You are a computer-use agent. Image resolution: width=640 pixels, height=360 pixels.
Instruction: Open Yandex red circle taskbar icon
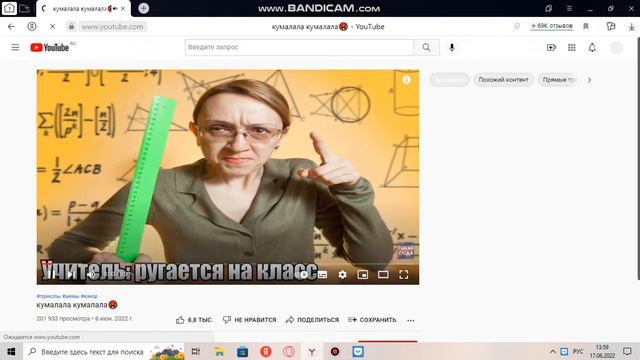click(266, 351)
